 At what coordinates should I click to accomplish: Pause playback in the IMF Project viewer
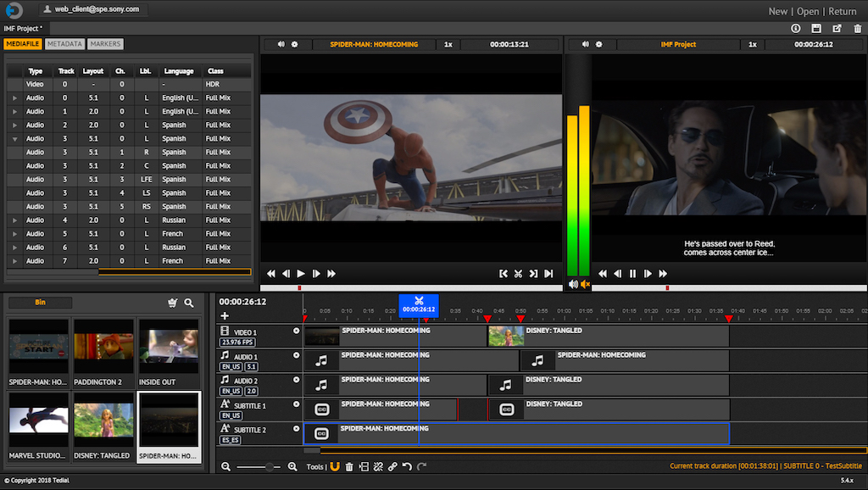click(x=632, y=274)
